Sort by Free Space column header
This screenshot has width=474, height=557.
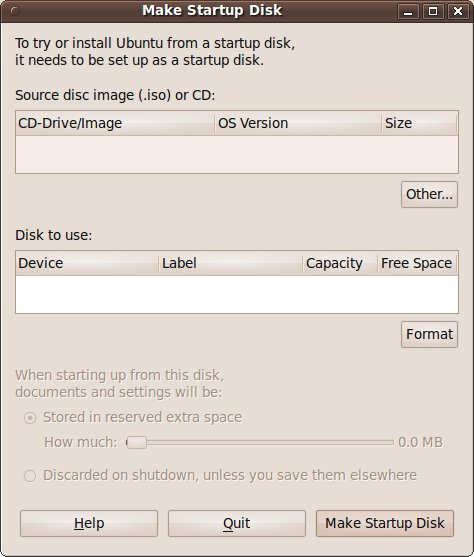pyautogui.click(x=417, y=263)
